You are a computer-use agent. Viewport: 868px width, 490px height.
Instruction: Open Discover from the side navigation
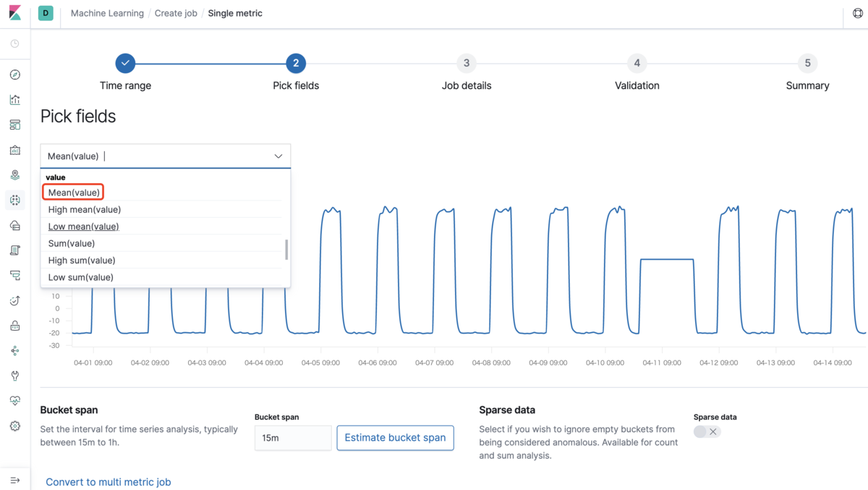click(x=14, y=75)
